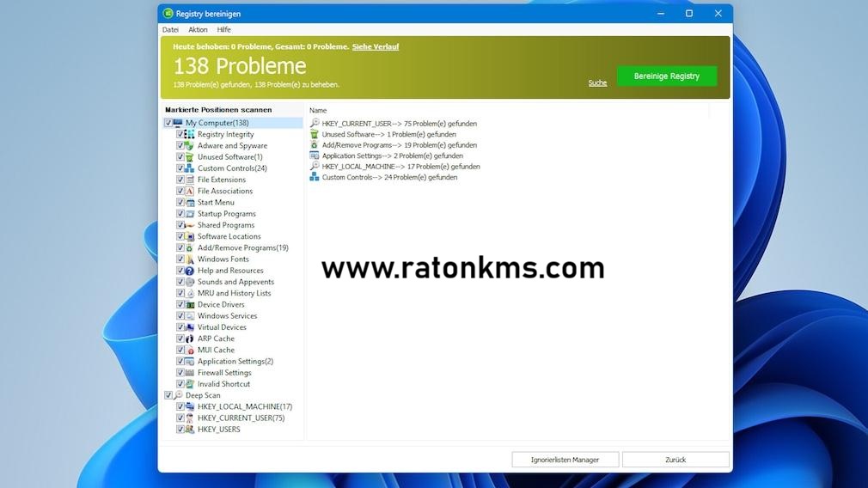Viewport: 868px width, 488px height.
Task: Click the Windows Services icon
Action: [x=189, y=316]
